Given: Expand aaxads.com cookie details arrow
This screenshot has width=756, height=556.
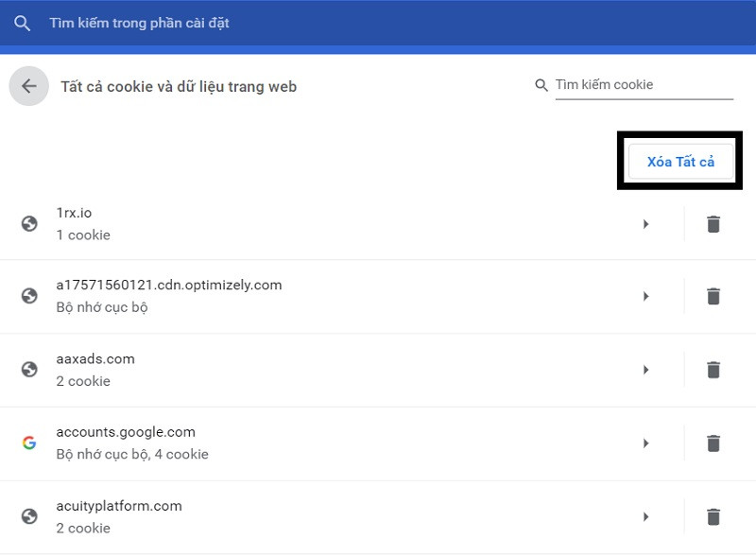Looking at the screenshot, I should [x=646, y=370].
